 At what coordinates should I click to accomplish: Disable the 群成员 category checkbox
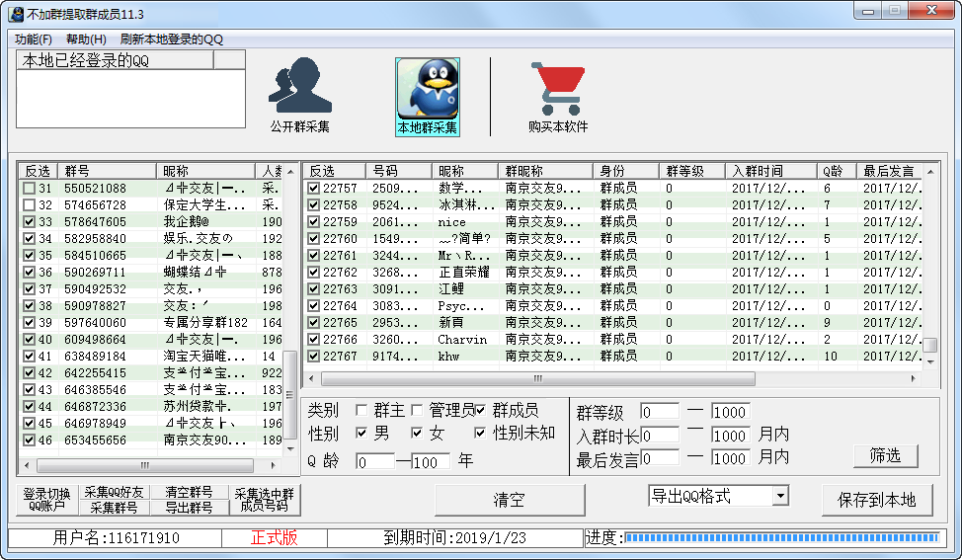(x=480, y=410)
